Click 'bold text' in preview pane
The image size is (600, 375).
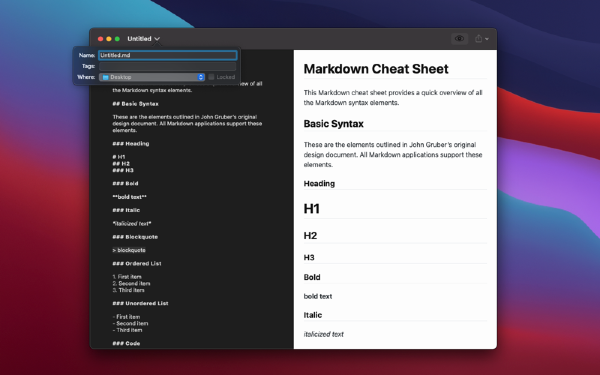(318, 296)
